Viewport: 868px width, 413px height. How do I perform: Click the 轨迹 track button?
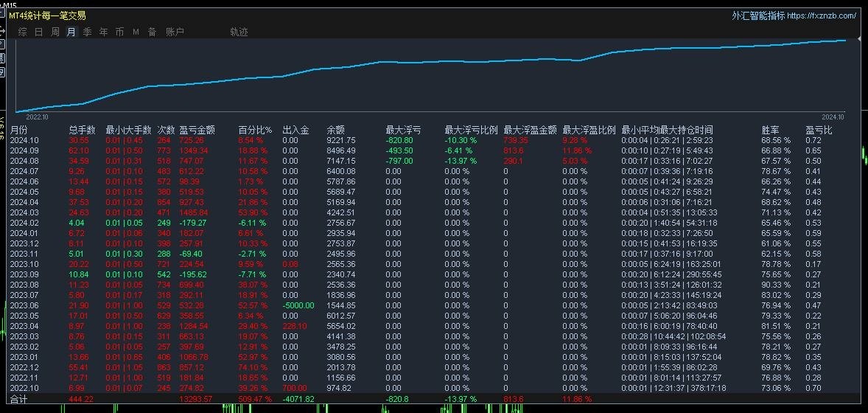pyautogui.click(x=239, y=32)
